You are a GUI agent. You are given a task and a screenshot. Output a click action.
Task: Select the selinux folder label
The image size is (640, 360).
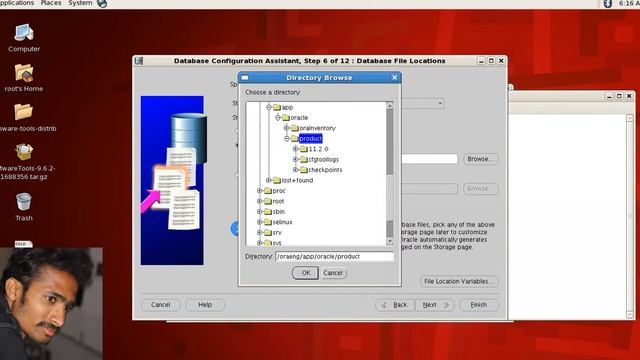point(282,222)
